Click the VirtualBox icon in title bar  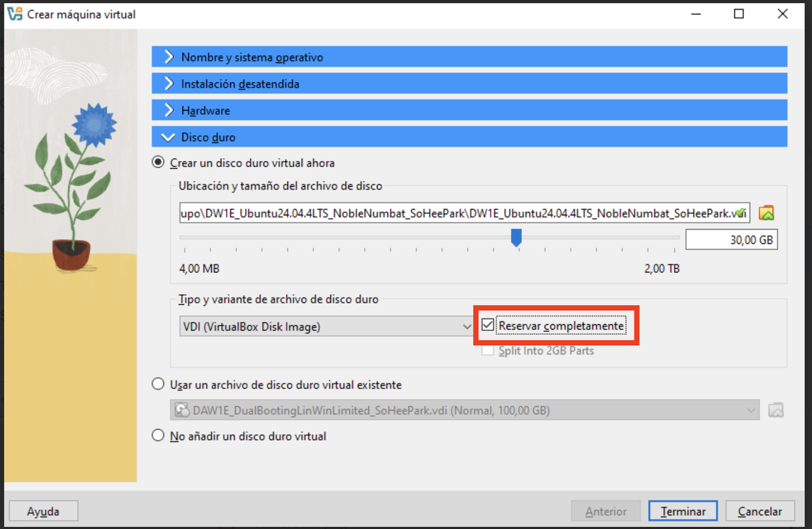(15, 14)
